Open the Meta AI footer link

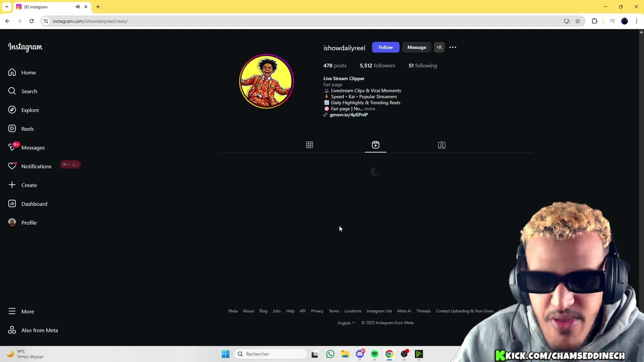coord(404,311)
